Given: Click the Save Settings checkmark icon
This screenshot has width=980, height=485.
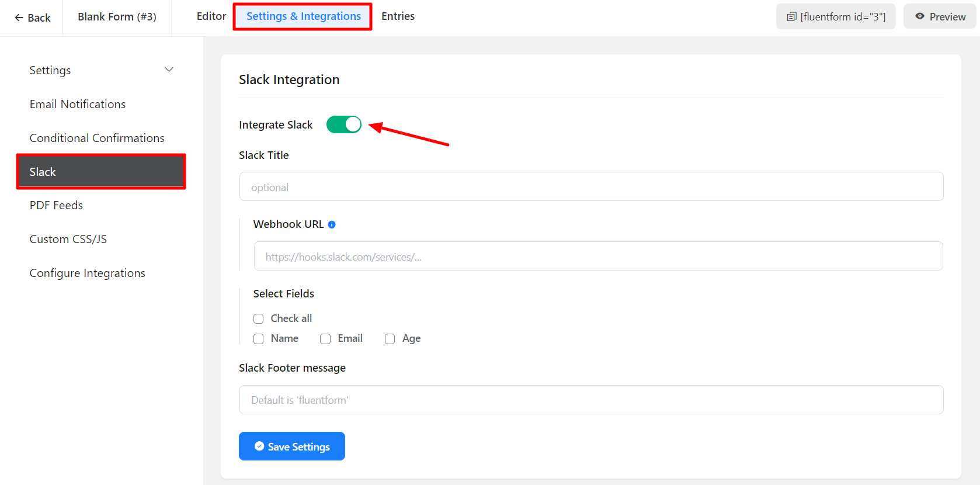Looking at the screenshot, I should click(x=259, y=446).
